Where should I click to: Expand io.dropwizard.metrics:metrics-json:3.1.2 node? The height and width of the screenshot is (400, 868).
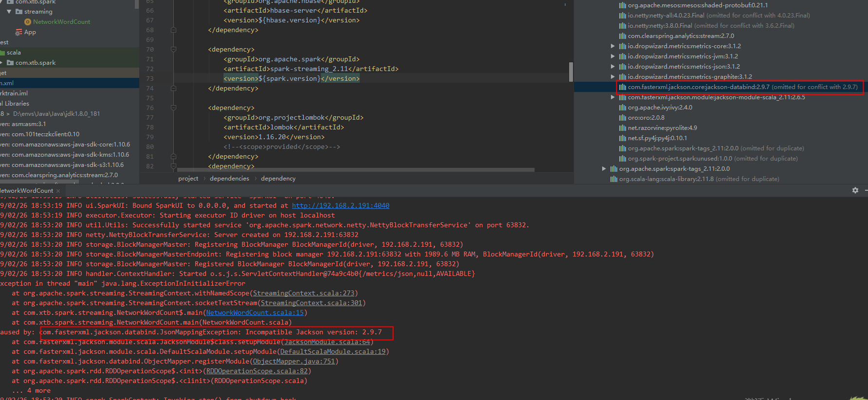pos(613,67)
